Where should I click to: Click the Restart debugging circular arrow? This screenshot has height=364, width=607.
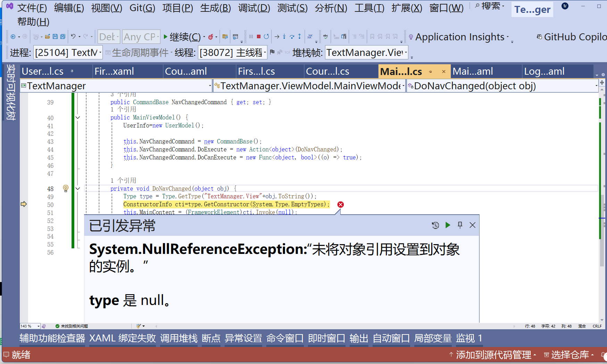(x=266, y=36)
